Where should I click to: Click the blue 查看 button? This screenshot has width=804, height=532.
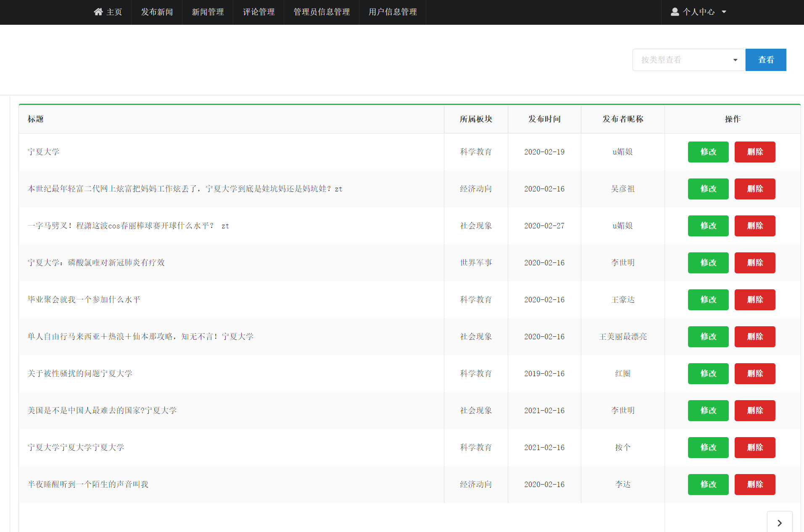click(x=766, y=60)
